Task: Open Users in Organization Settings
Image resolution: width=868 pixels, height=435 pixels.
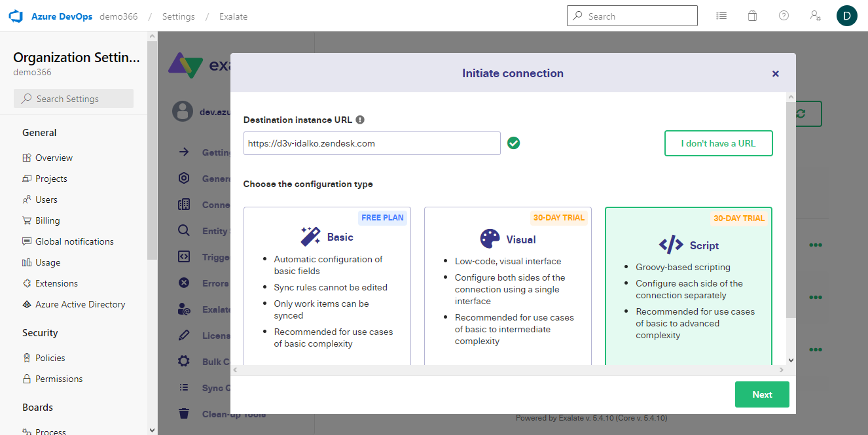Action: (x=46, y=200)
